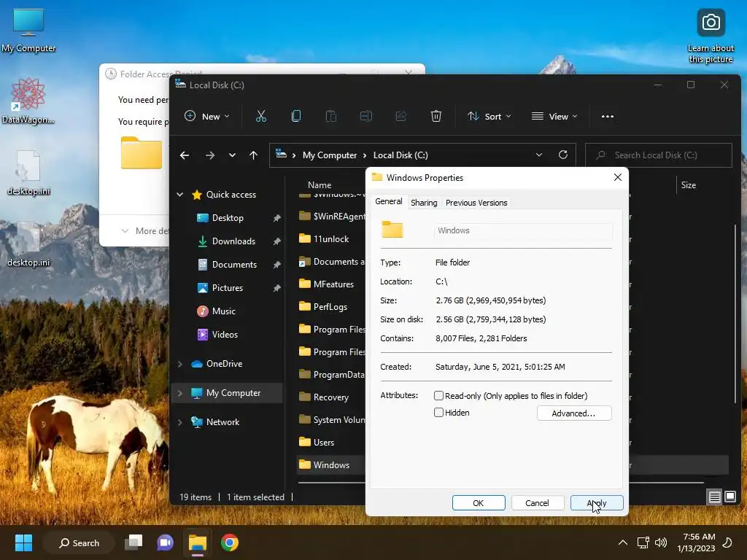The image size is (747, 560).
Task: Switch to the General tab
Action: (x=388, y=201)
